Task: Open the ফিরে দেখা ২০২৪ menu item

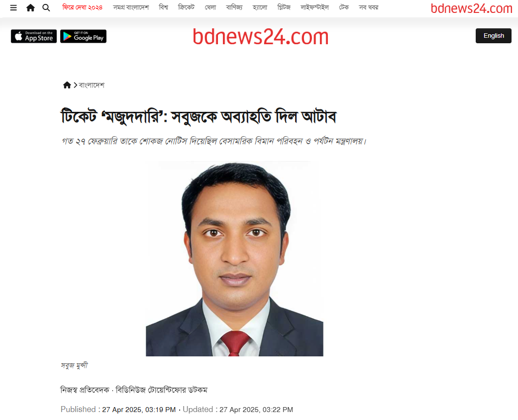Action: click(82, 7)
